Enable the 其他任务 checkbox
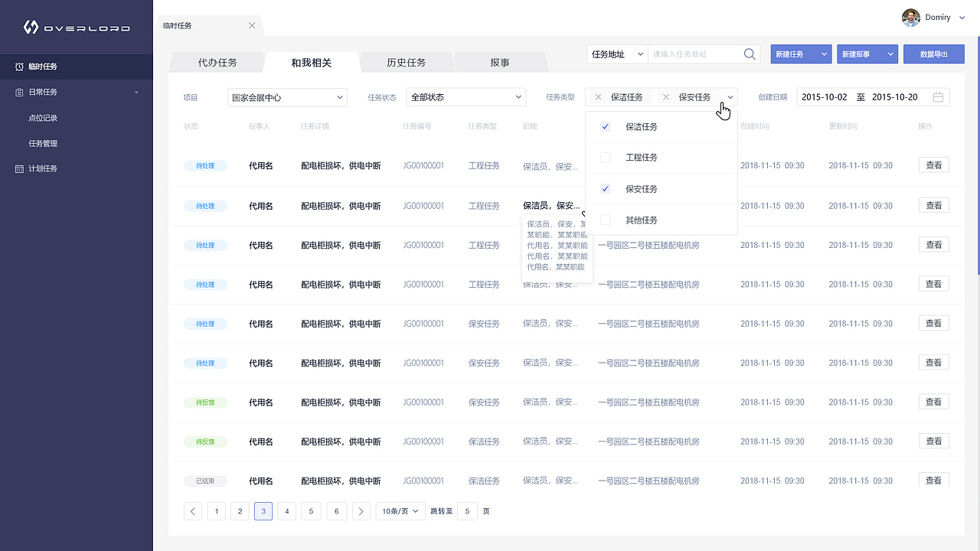Viewport: 980px width, 551px height. click(x=606, y=220)
